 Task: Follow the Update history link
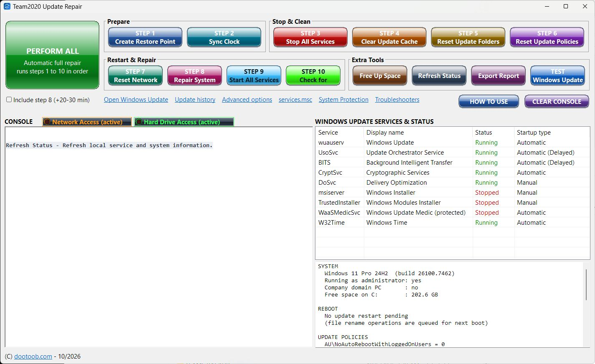tap(195, 100)
